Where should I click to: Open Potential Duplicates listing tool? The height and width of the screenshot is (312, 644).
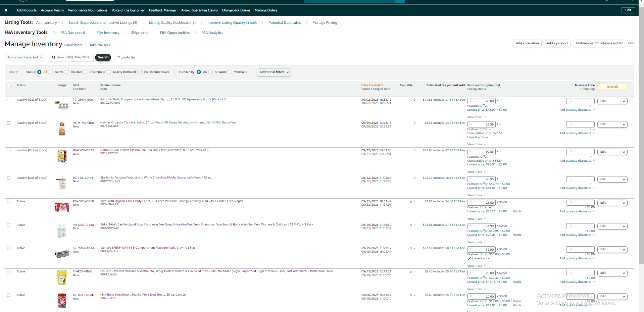(x=285, y=23)
